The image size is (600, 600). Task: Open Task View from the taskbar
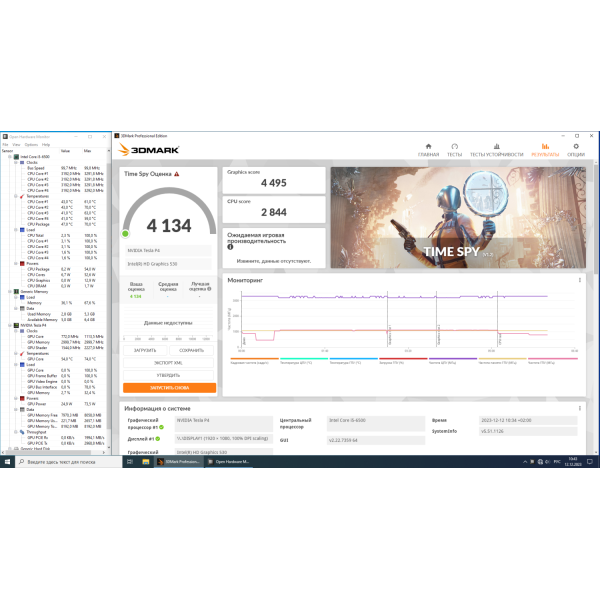point(130,462)
